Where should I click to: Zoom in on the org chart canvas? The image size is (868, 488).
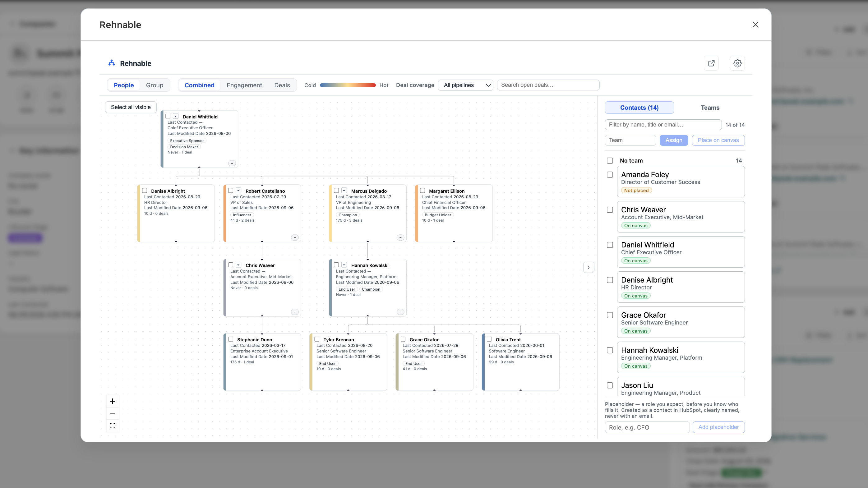tap(113, 401)
